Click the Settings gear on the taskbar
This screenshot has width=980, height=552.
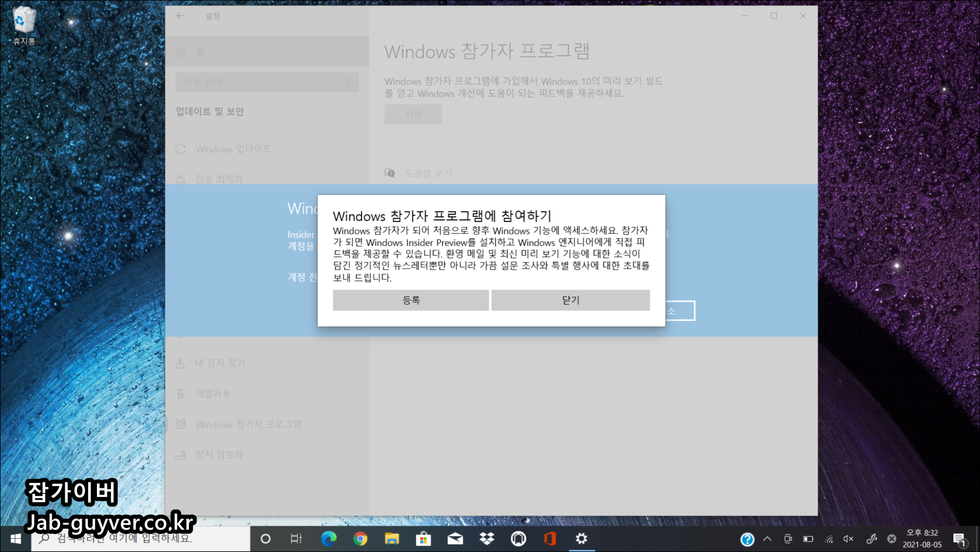(x=581, y=539)
